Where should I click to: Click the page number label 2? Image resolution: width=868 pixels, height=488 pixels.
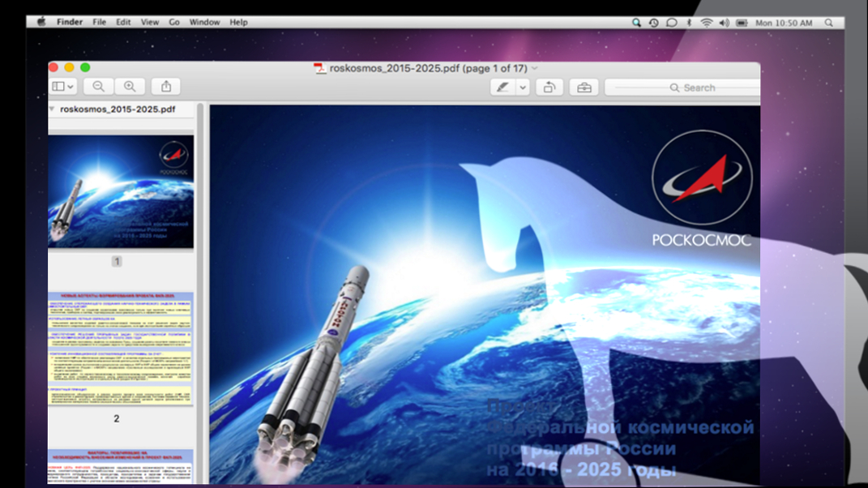click(x=116, y=419)
